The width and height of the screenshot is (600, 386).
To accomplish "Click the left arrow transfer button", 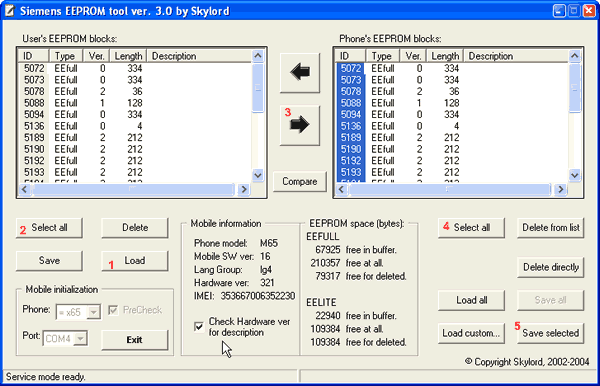I will [x=300, y=72].
